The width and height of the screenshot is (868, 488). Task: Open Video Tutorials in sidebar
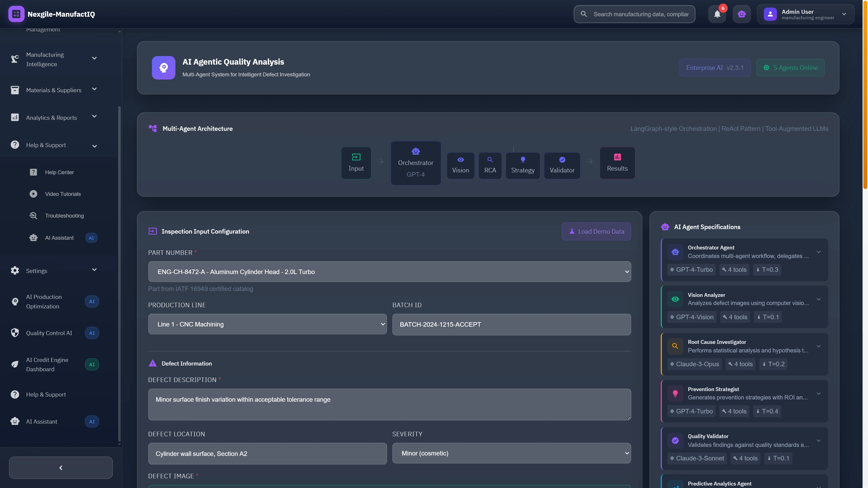(63, 194)
